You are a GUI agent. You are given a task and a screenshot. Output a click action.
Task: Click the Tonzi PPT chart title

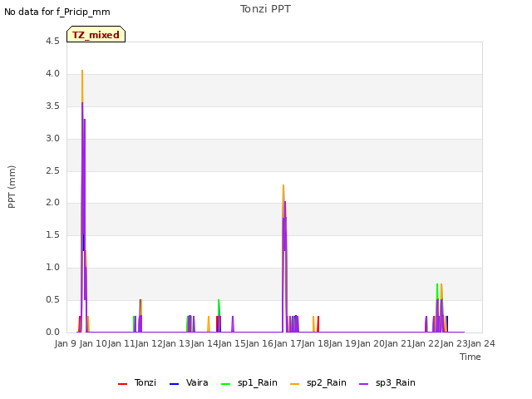tap(265, 9)
